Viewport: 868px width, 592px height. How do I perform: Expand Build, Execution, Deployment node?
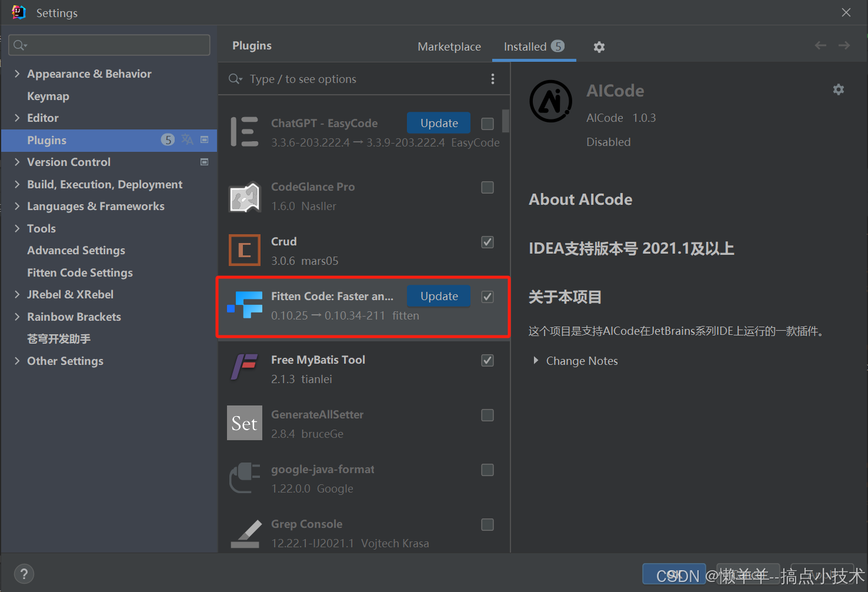pyautogui.click(x=17, y=184)
